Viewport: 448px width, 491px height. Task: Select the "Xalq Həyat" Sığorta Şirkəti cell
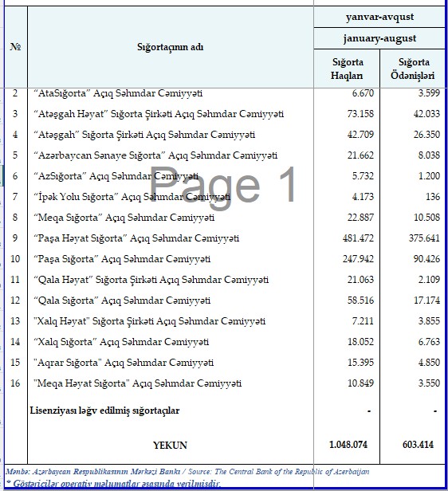[x=150, y=321]
